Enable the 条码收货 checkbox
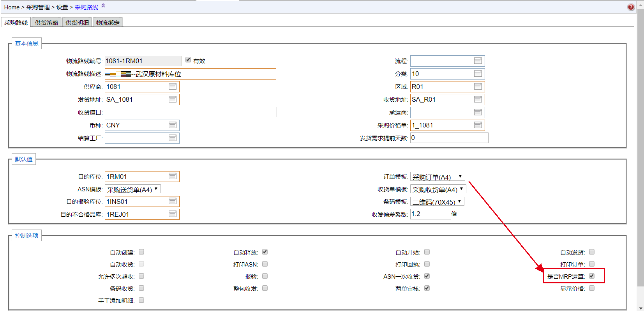 point(141,288)
